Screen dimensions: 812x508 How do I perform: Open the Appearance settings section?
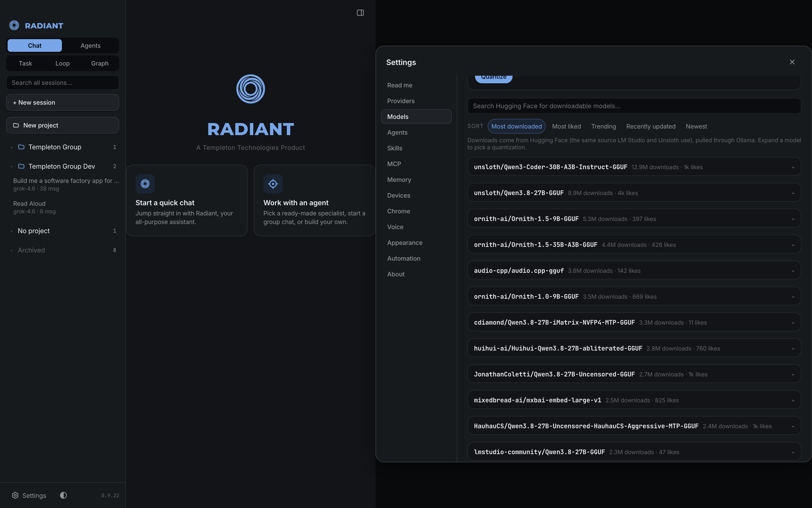point(416,243)
